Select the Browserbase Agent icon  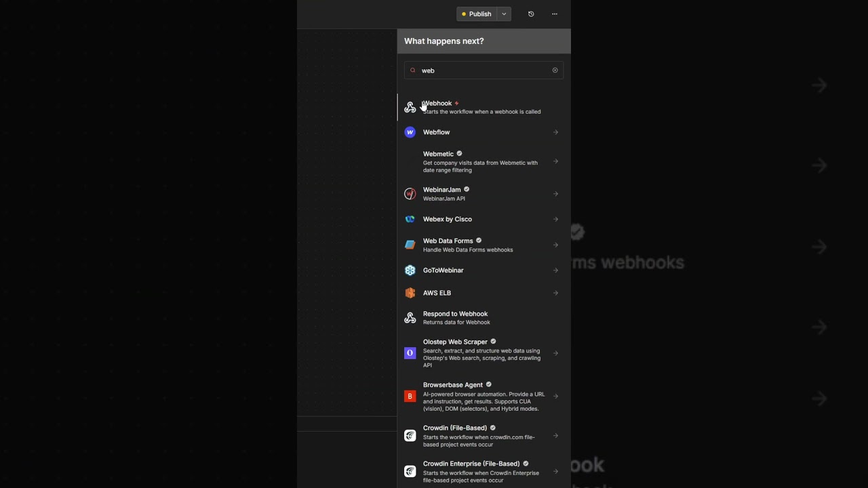410,396
